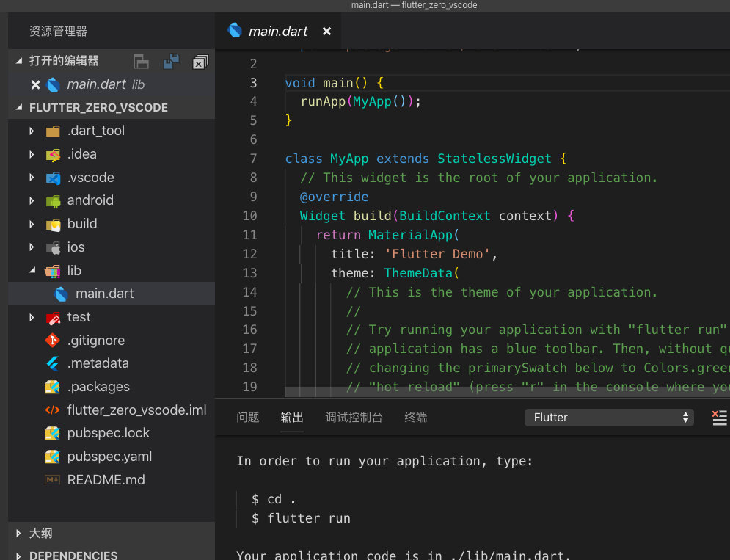Click the StatelessWidget class name

[x=494, y=159]
